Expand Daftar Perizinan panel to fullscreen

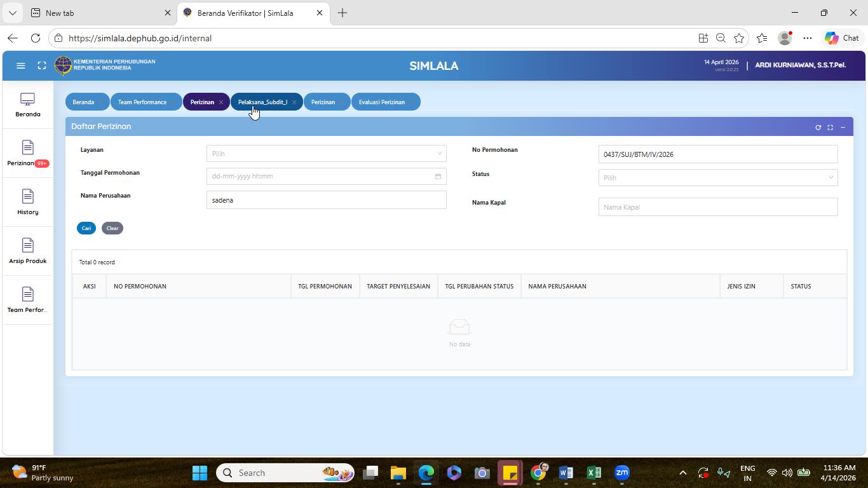pyautogui.click(x=830, y=127)
